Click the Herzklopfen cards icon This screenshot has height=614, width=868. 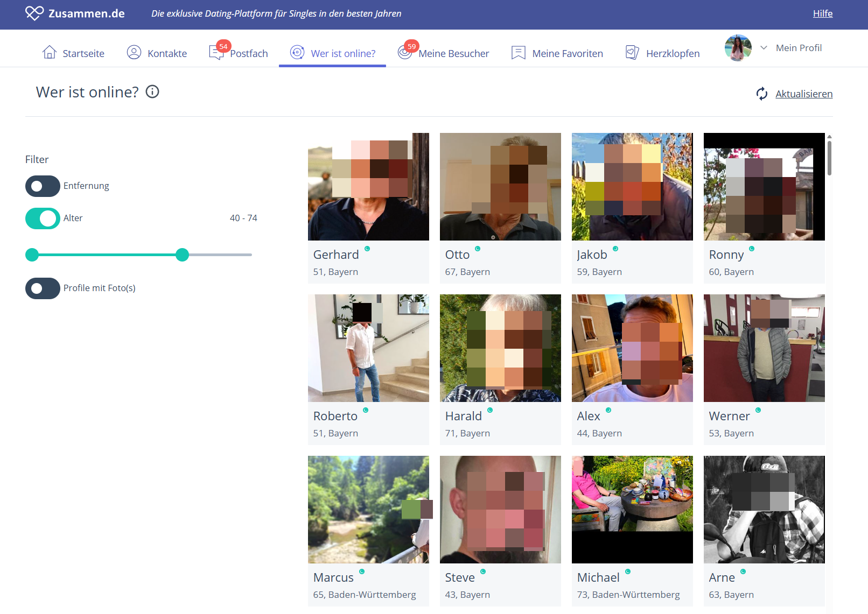point(632,53)
